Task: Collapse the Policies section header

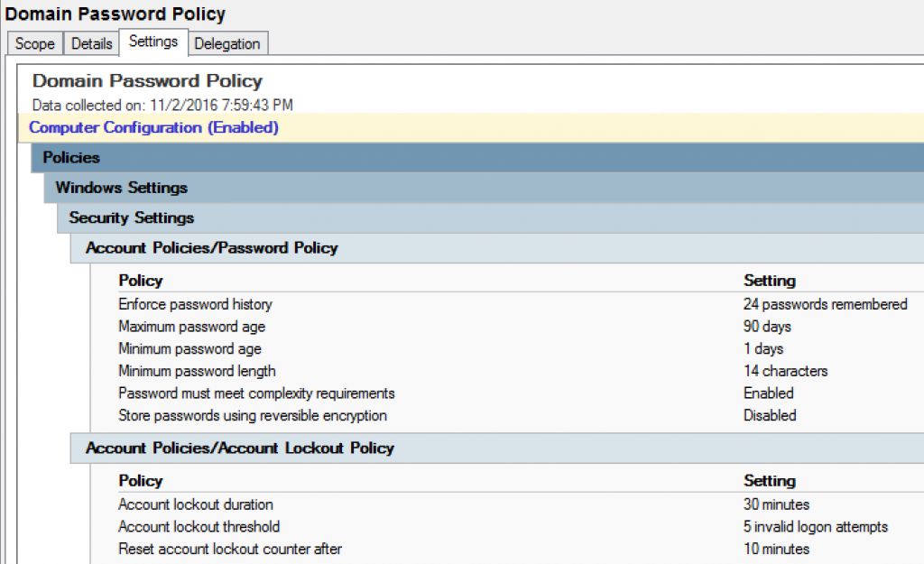Action: [x=70, y=157]
